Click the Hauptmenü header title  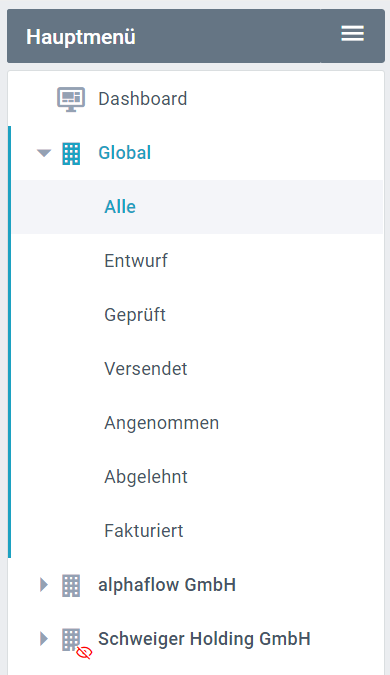(x=81, y=37)
